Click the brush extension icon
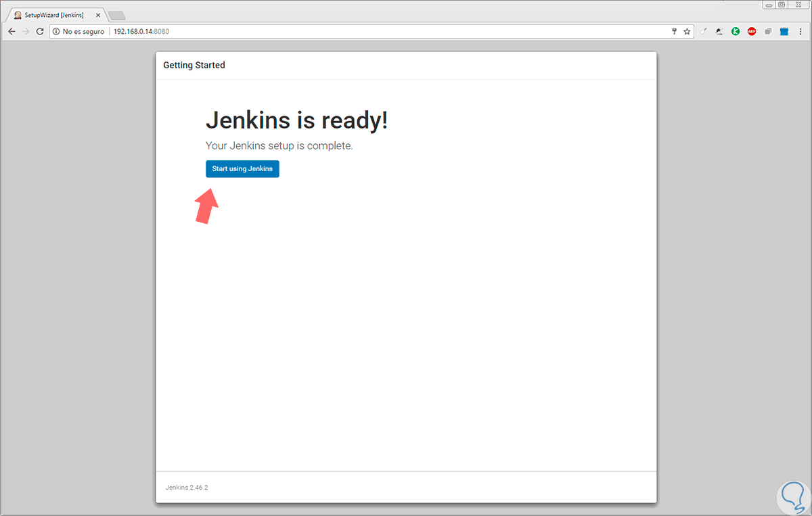 (x=704, y=31)
